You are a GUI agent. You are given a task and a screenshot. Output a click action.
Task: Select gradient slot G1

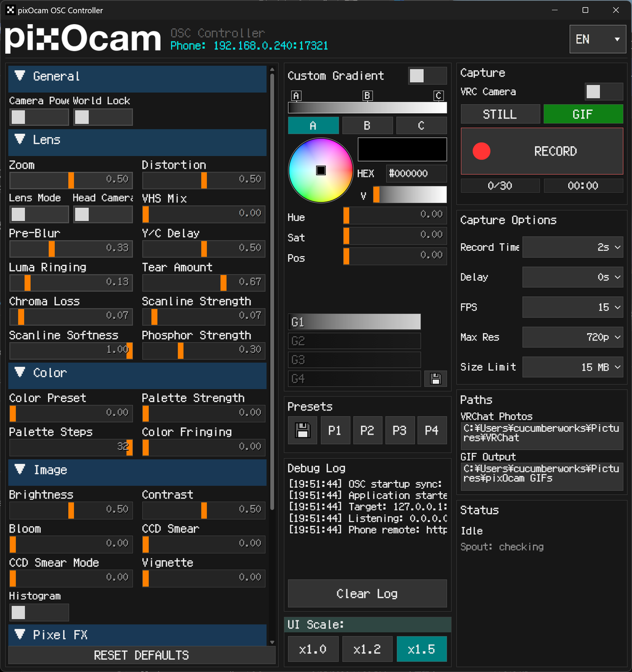pos(354,322)
